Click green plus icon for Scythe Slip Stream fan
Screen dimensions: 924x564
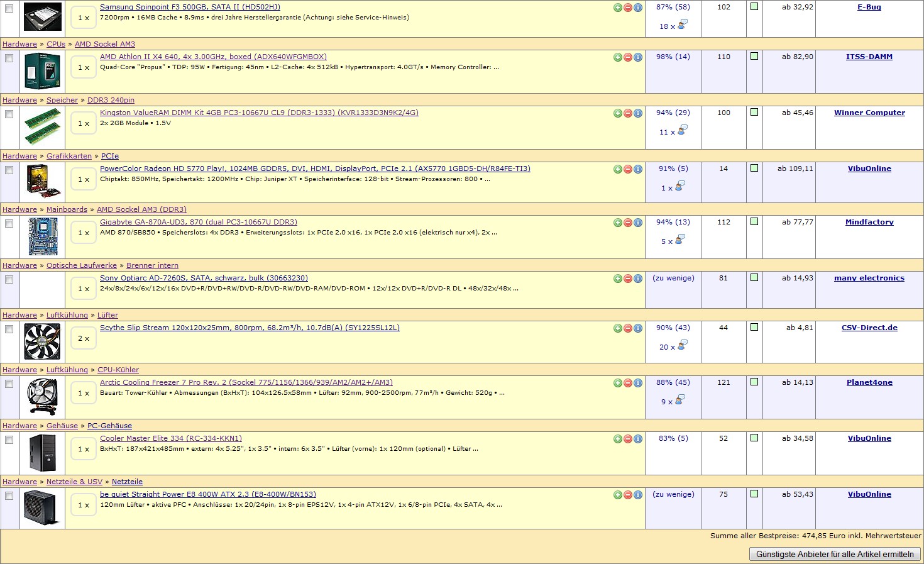pyautogui.click(x=618, y=328)
